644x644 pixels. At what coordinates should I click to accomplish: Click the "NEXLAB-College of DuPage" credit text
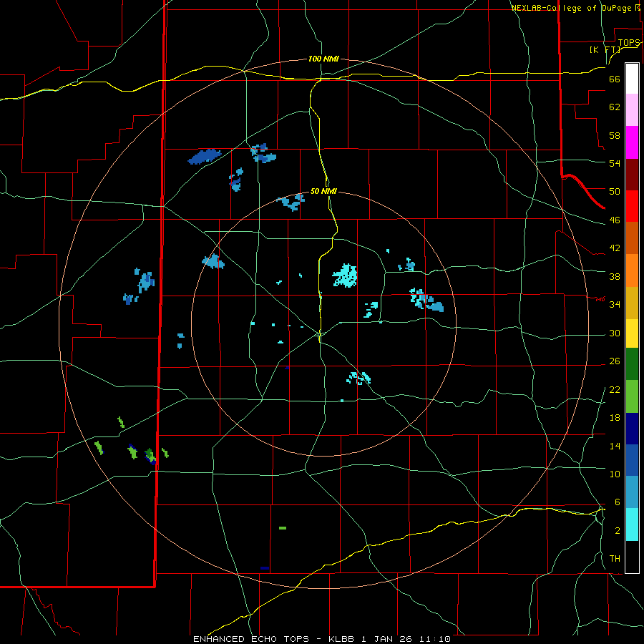point(572,8)
